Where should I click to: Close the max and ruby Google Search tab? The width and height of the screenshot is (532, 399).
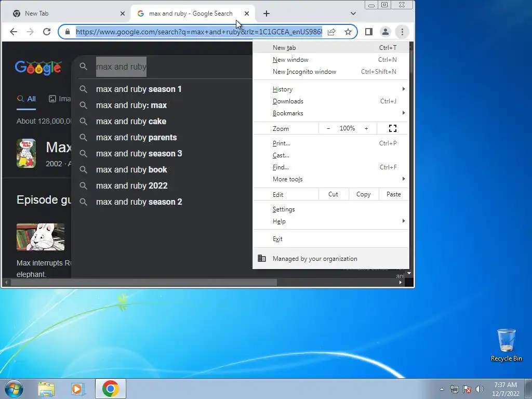tap(247, 14)
